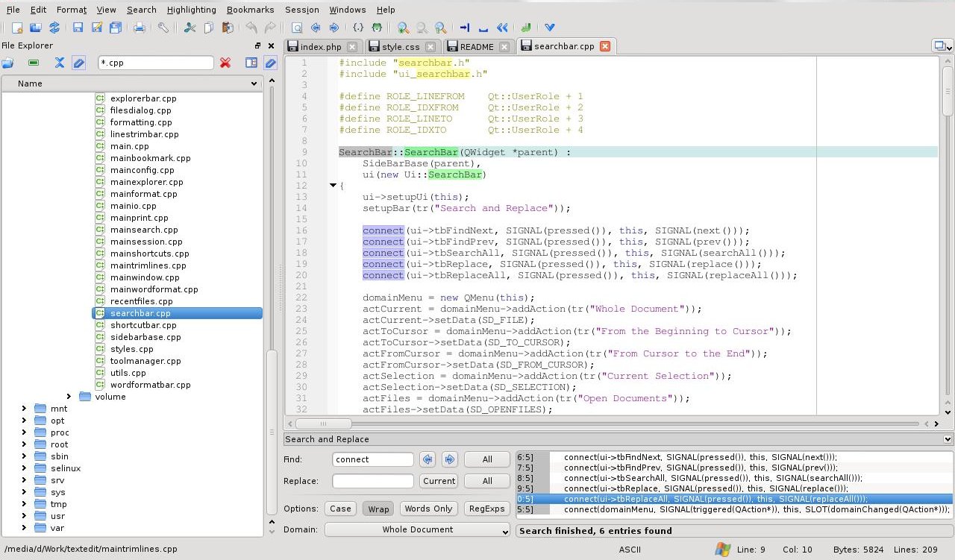
Task: Toggle the Wrap search option
Action: coord(378,509)
